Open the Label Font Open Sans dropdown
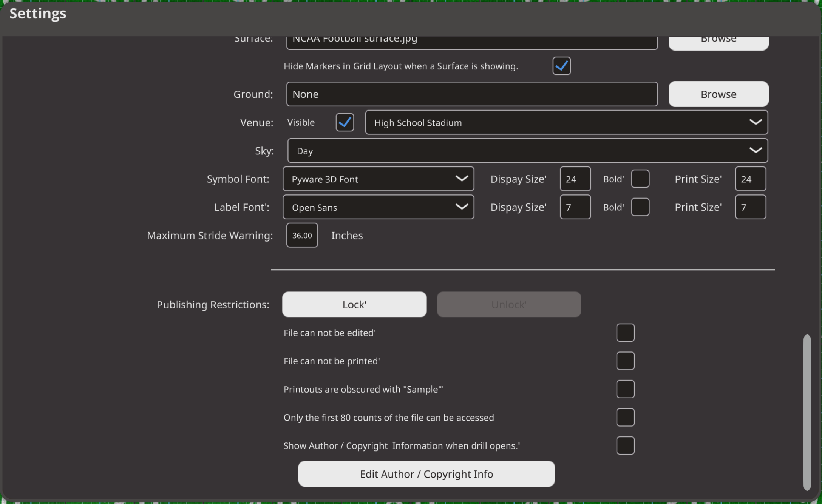 point(378,207)
